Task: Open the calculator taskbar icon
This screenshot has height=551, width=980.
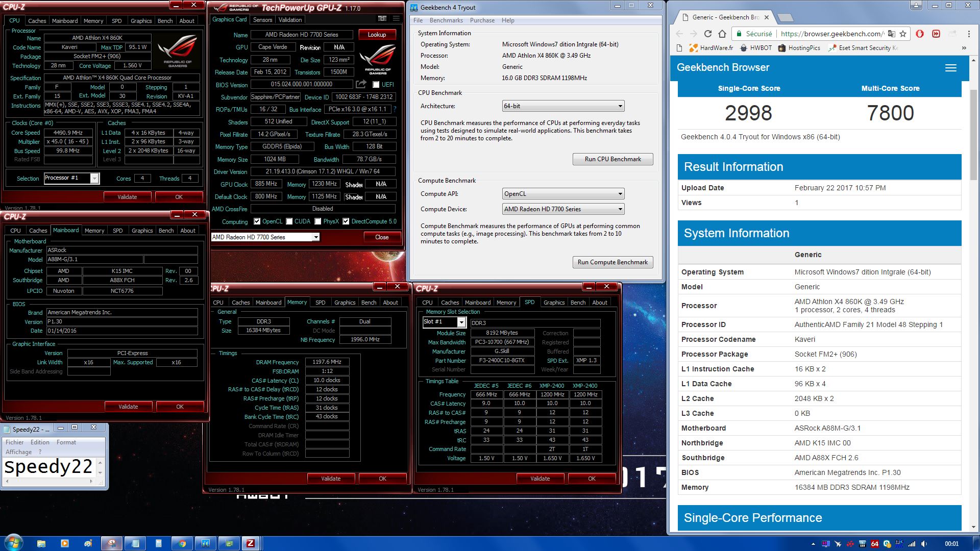Action: click(x=159, y=543)
